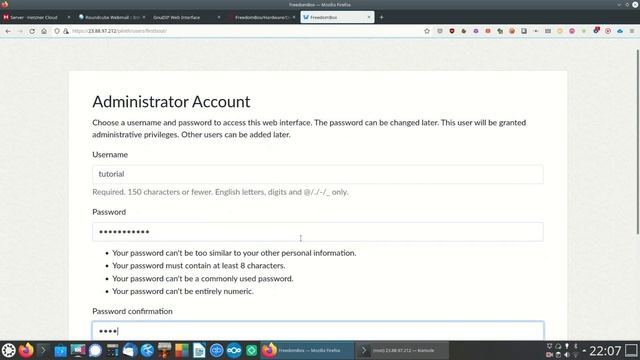
Task: Open the green diamond app taskbar icon
Action: [x=252, y=350]
